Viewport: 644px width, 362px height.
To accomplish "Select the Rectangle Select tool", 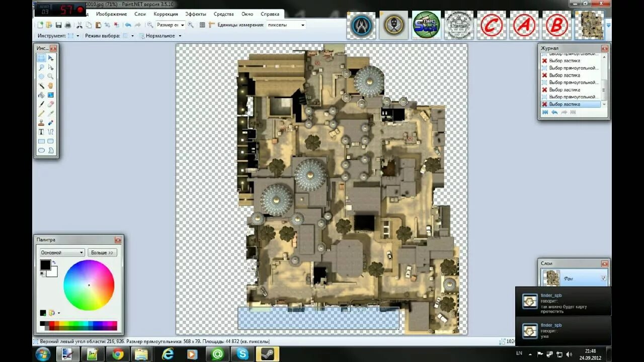I will click(41, 58).
